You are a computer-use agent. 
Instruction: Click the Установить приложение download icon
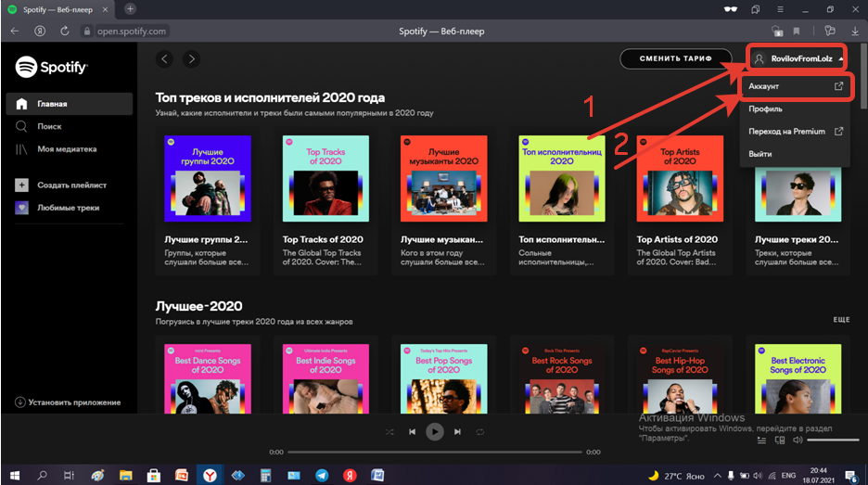[20, 402]
